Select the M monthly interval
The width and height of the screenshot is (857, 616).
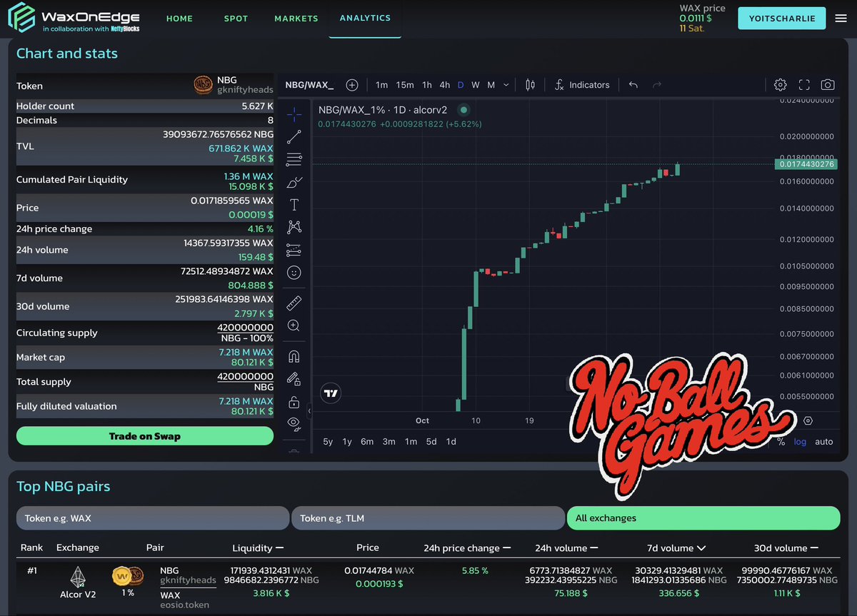pyautogui.click(x=491, y=85)
